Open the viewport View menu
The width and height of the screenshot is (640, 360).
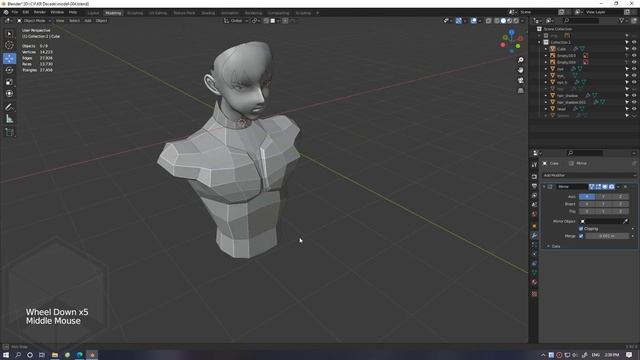click(60, 20)
